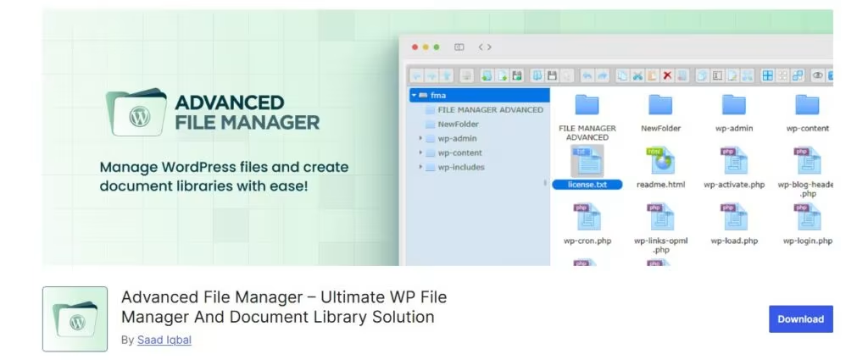Image resolution: width=868 pixels, height=360 pixels.
Task: Click the left chevron in window title bar
Action: (x=481, y=47)
